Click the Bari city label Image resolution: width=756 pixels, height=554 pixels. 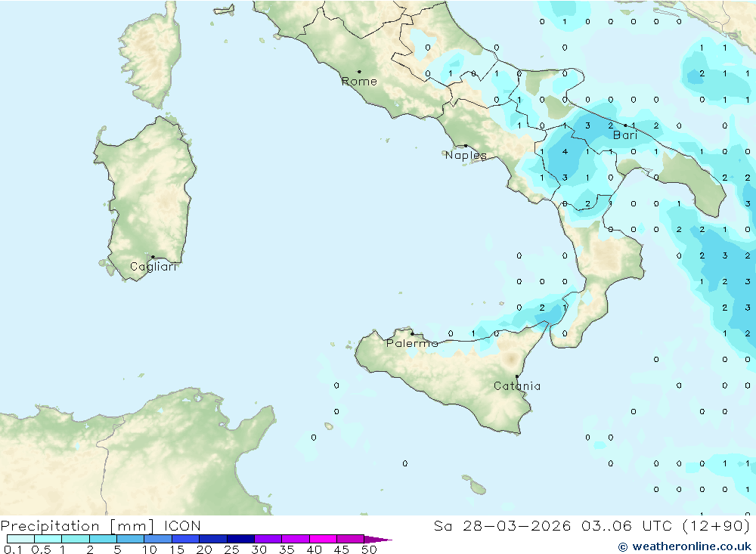click(x=625, y=135)
